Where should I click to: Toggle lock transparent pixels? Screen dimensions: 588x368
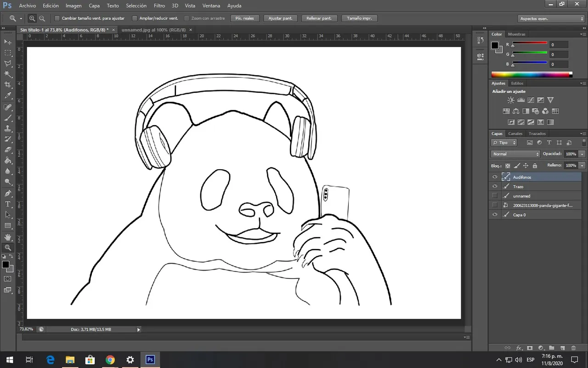pyautogui.click(x=508, y=166)
